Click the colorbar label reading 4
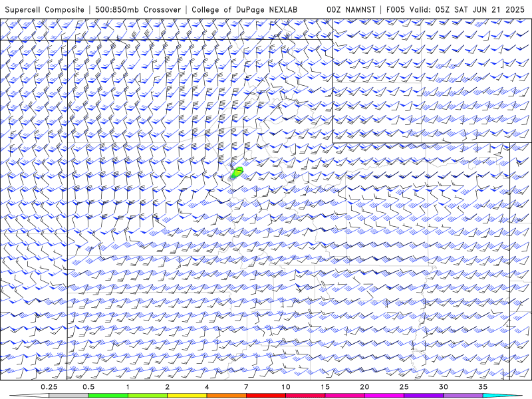This screenshot has width=532, height=399. tap(207, 387)
